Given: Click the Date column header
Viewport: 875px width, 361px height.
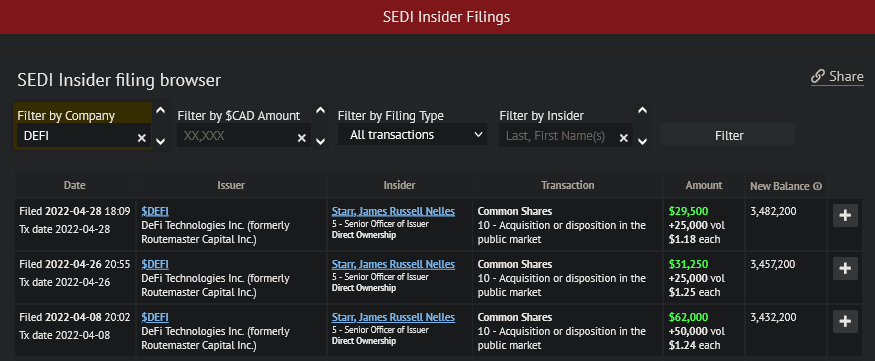Looking at the screenshot, I should [75, 185].
